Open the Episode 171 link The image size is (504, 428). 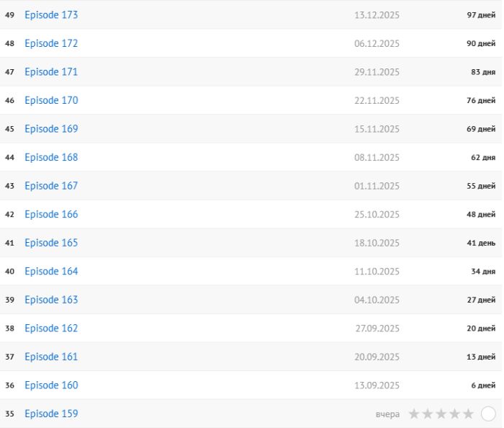tap(51, 72)
